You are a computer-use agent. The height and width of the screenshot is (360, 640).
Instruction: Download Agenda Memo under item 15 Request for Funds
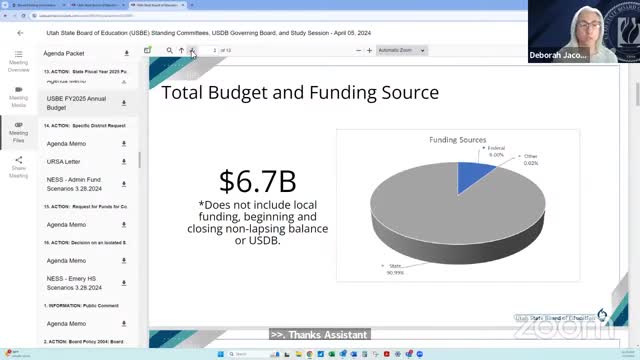tap(124, 224)
